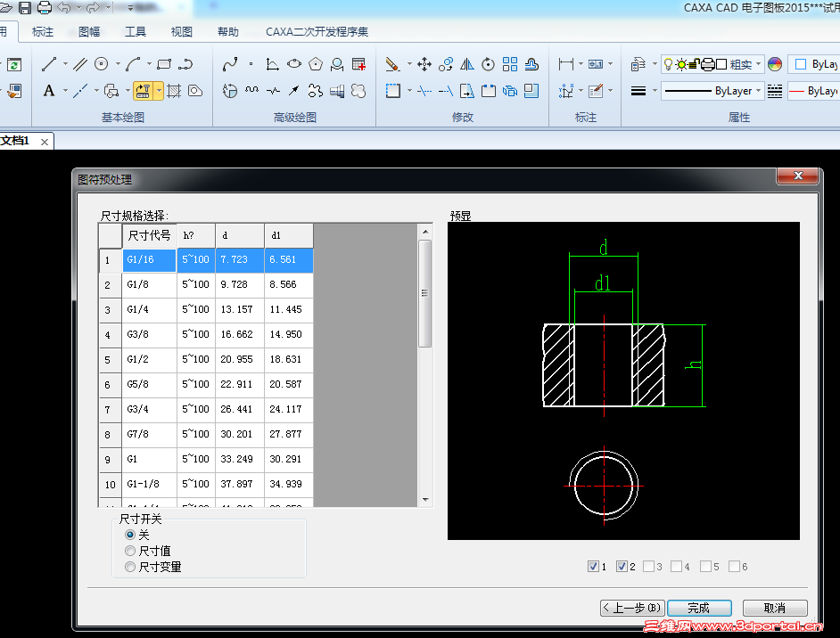Close the 文档1 document tab
The height and width of the screenshot is (638, 840).
pyautogui.click(x=45, y=142)
